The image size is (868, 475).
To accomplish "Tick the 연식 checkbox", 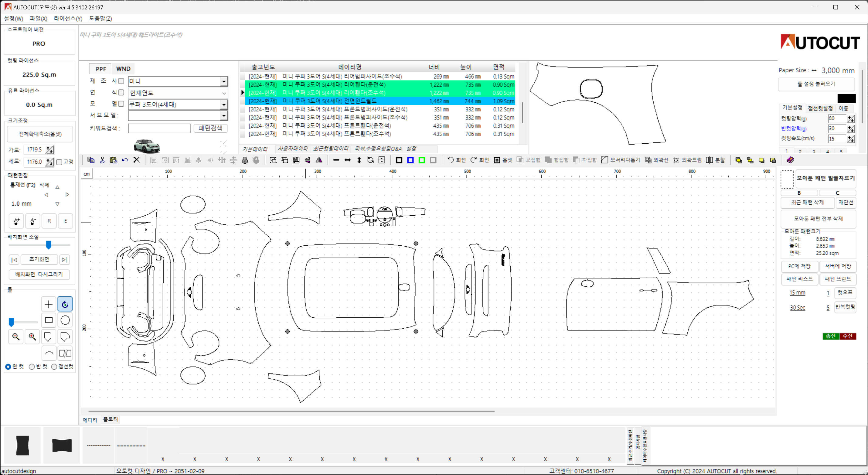I will click(x=121, y=92).
